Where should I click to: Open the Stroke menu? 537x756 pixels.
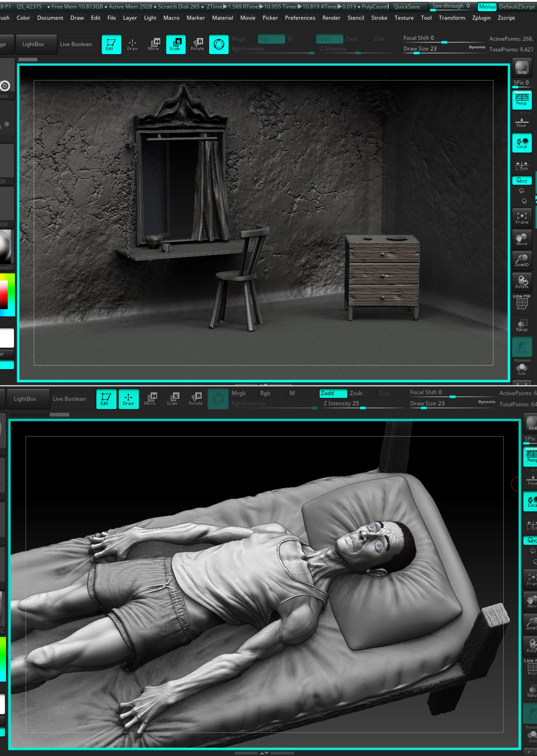tap(379, 18)
